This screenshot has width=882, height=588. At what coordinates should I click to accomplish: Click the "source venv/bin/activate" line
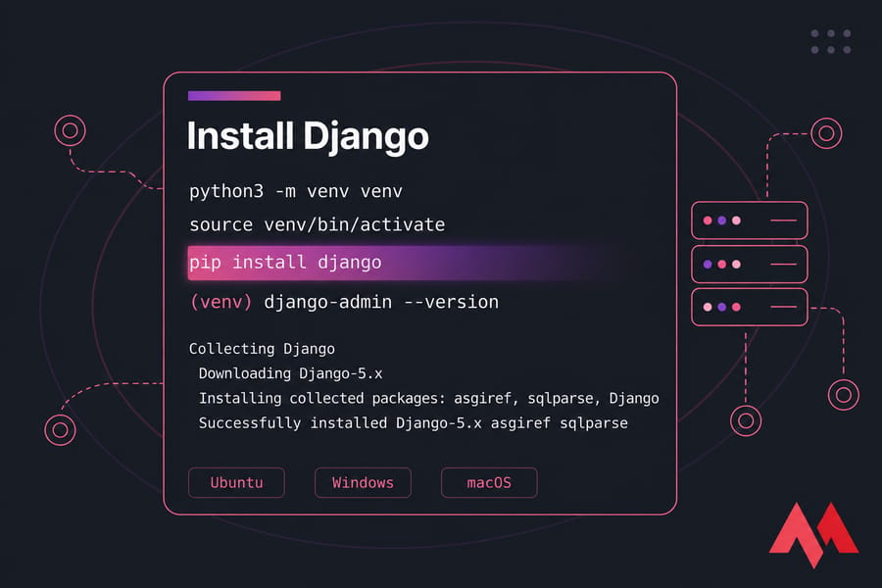click(x=318, y=225)
